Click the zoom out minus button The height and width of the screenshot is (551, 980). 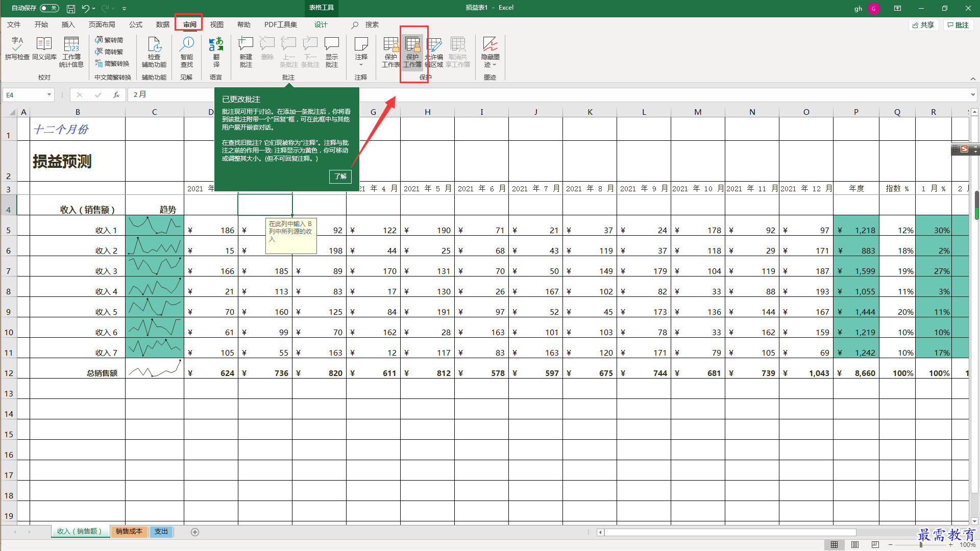pyautogui.click(x=891, y=545)
